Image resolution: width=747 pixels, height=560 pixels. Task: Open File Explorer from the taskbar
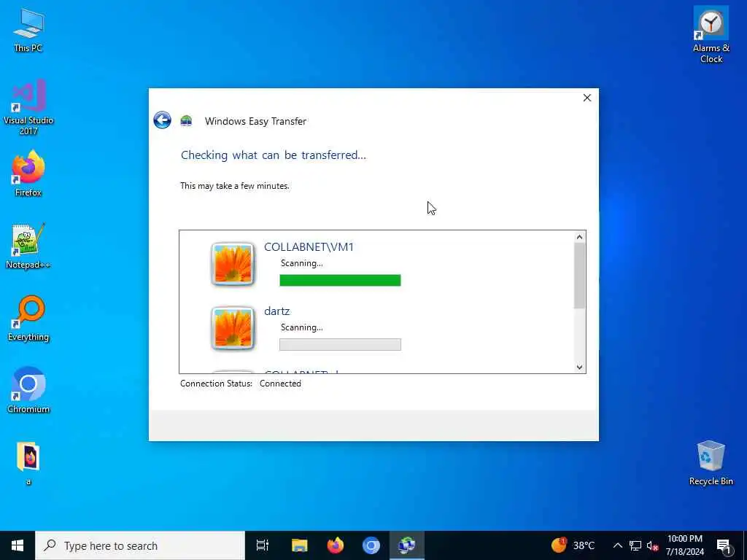299,545
